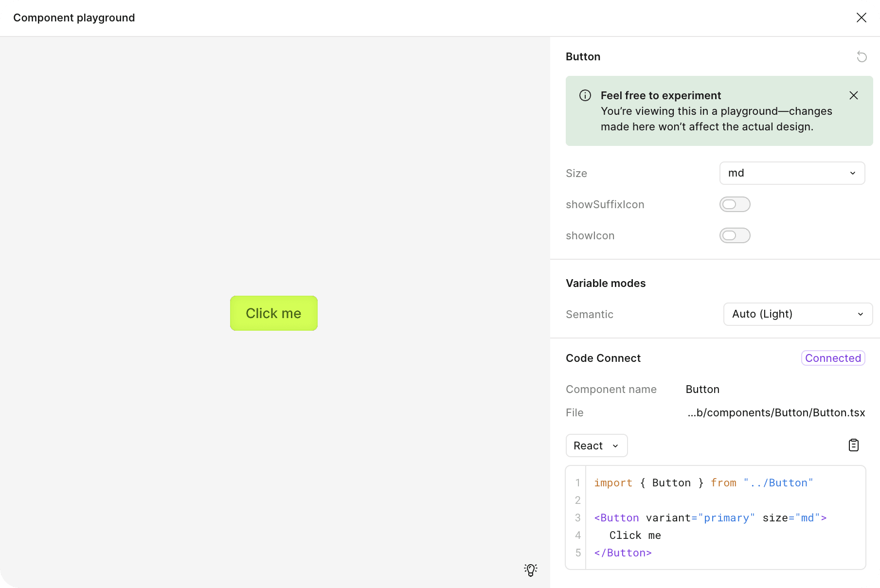Open the Semantic mode dropdown Auto (Light)

pos(798,314)
